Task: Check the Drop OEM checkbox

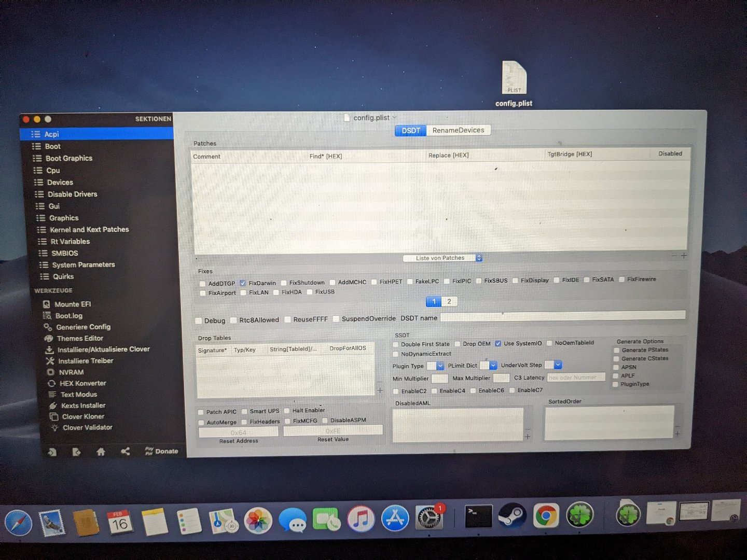Action: coord(458,344)
